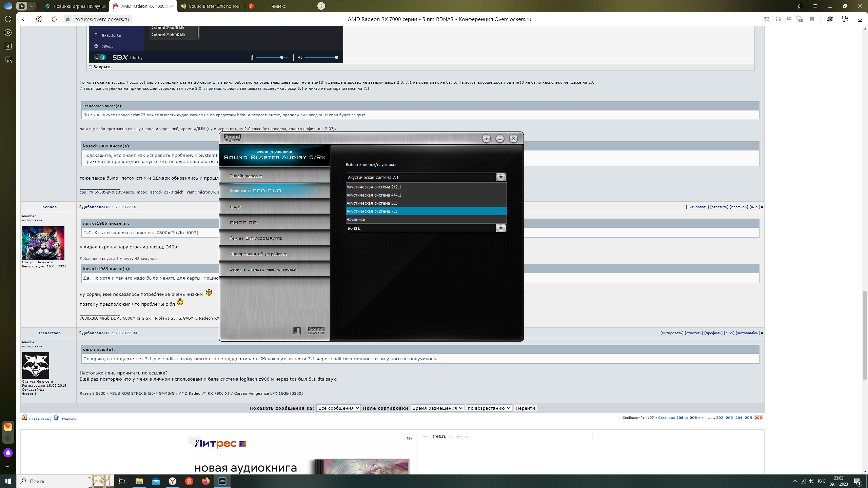
Task: Open the Mail icon in the taskbar
Action: point(156,481)
